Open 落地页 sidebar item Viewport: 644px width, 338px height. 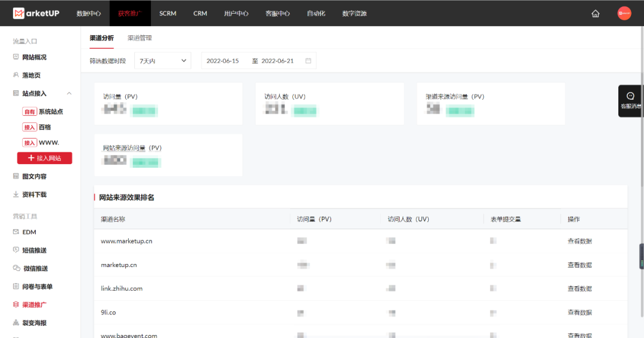click(31, 75)
